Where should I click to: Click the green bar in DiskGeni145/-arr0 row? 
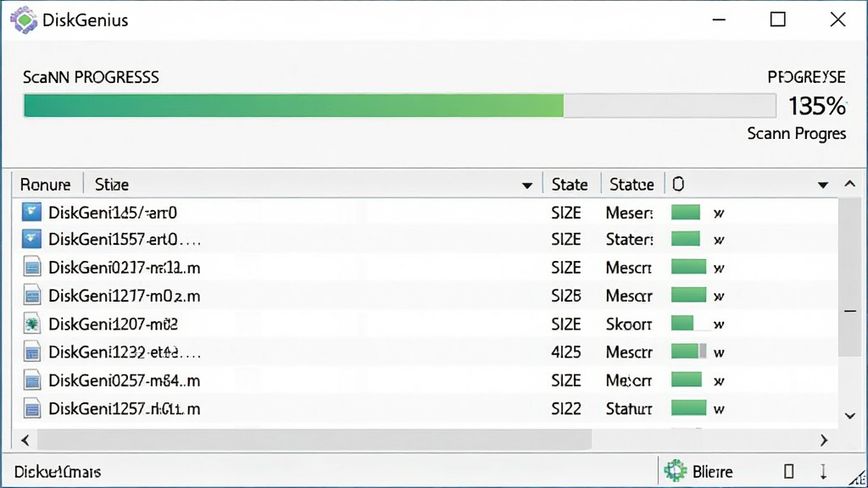[x=685, y=212]
